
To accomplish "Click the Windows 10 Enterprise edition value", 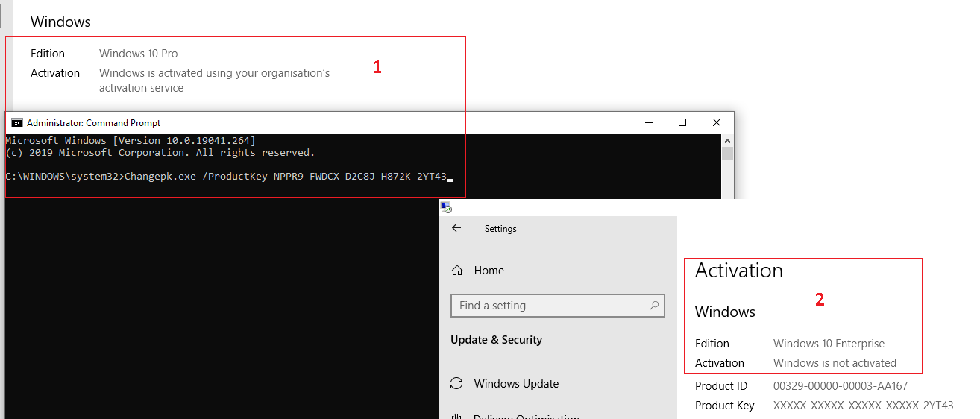I will pyautogui.click(x=829, y=344).
